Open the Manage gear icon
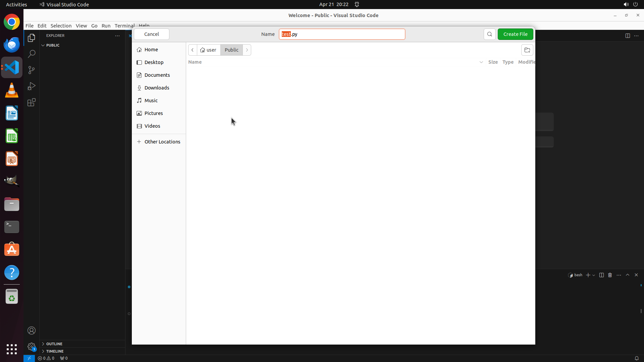Image resolution: width=644 pixels, height=362 pixels. [x=32, y=346]
